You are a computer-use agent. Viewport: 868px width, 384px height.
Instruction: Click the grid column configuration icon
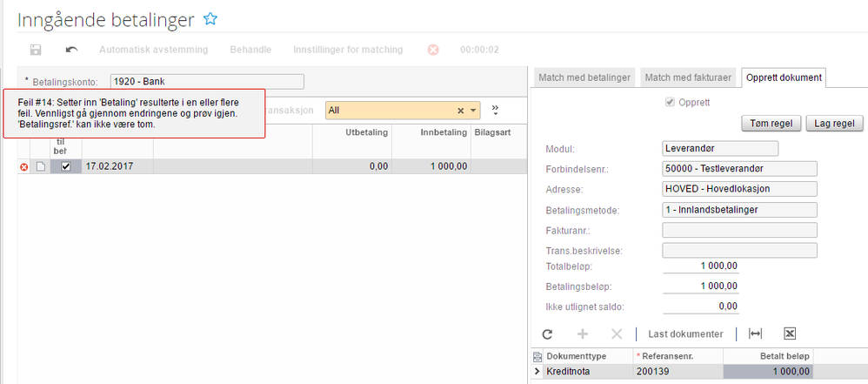537,356
